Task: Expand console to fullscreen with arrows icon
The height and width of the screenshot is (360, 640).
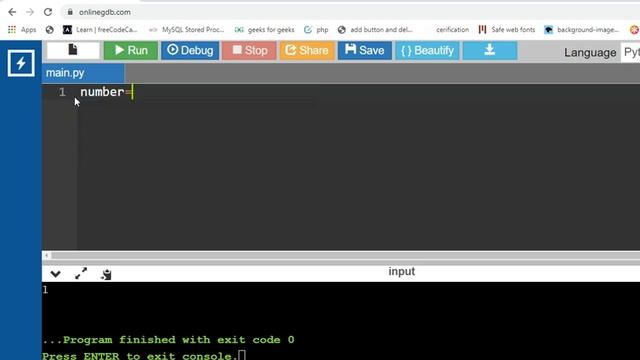Action: [x=81, y=273]
